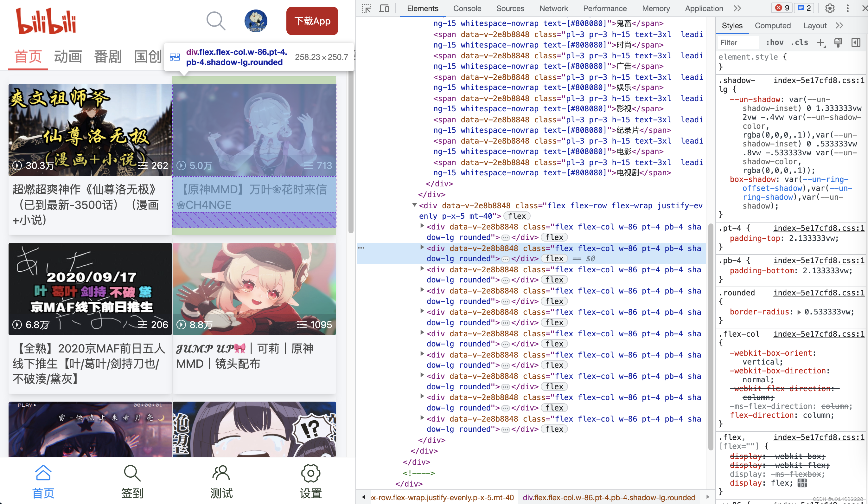Open the 超燃超爽神作《仙尊洛无极》 title link
Image resolution: width=868 pixels, height=504 pixels.
point(86,205)
